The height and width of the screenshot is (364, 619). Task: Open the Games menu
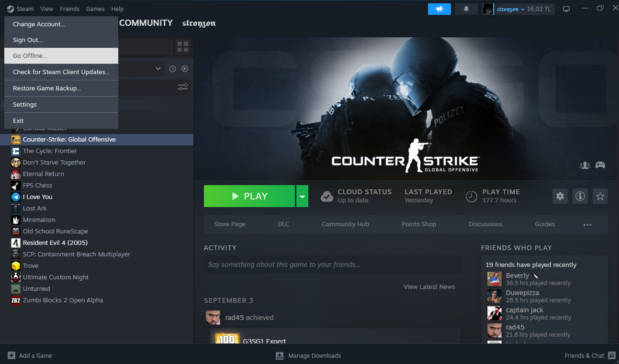coord(95,9)
